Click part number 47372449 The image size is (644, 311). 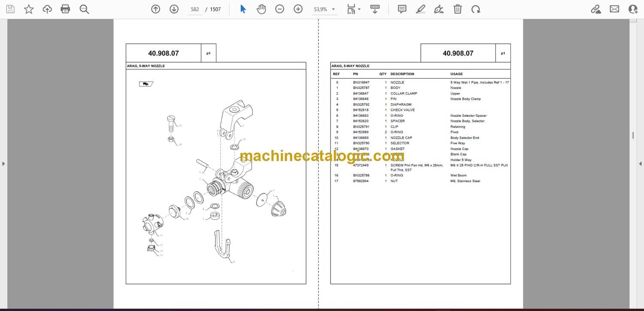361,165
